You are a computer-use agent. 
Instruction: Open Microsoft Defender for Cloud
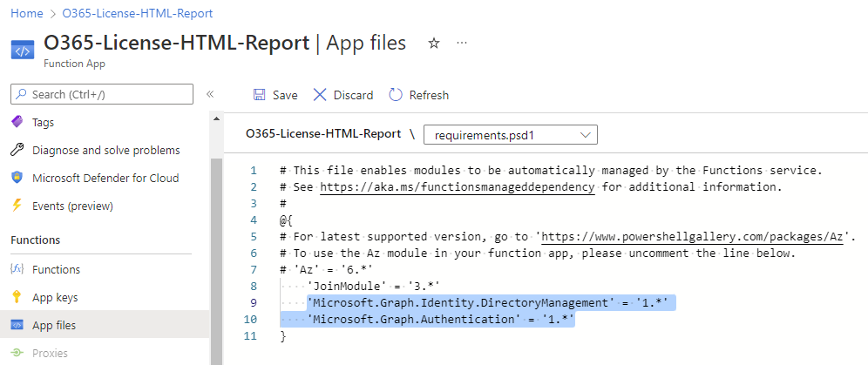(x=105, y=178)
